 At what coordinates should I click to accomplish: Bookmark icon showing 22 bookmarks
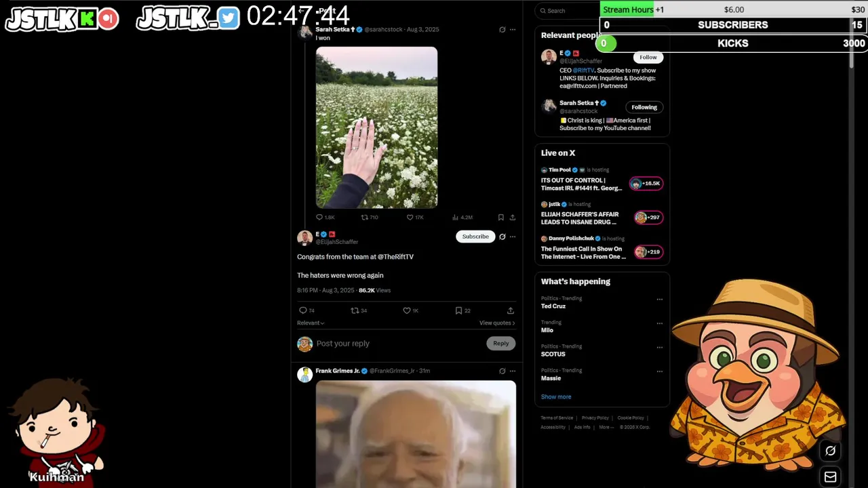(x=462, y=310)
